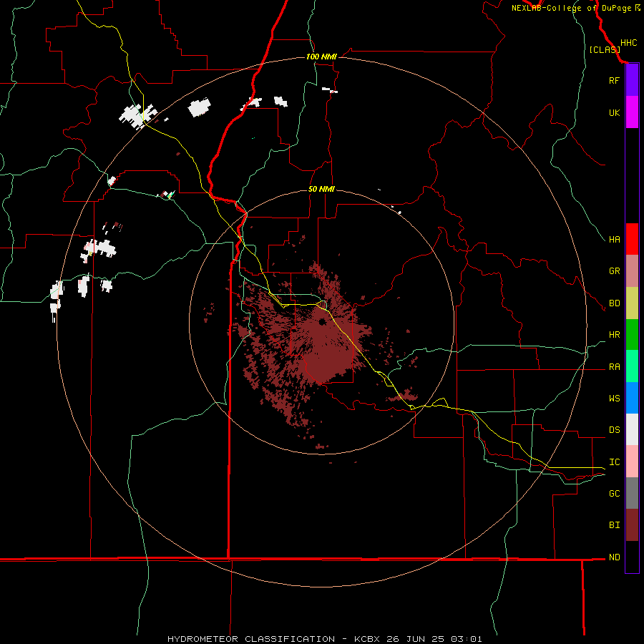Click the "BD" legend label
This screenshot has height=644, width=644.
pos(615,303)
